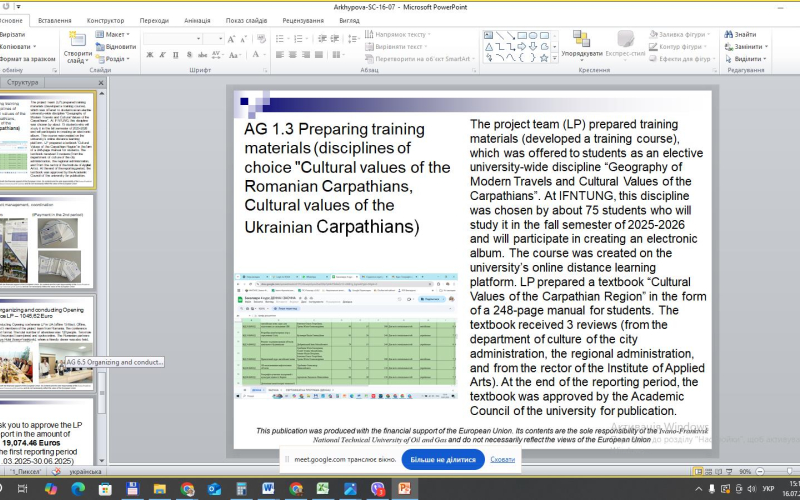
Task: Switch to Структура (Outline) pane tab
Action: tap(22, 82)
